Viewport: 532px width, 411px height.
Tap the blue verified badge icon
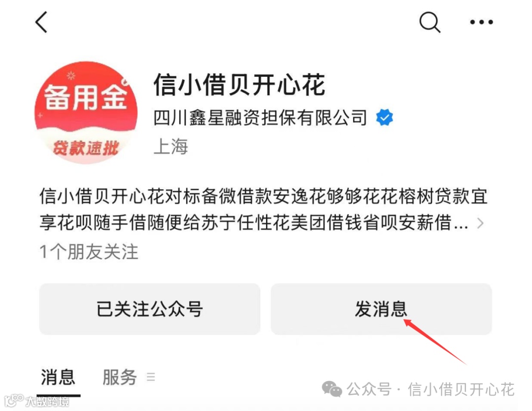[x=384, y=117]
